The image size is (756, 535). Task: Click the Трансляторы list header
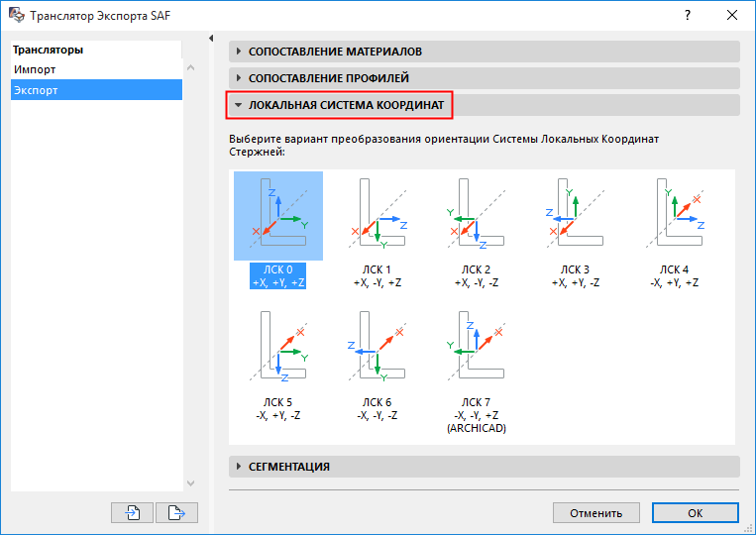click(96, 50)
